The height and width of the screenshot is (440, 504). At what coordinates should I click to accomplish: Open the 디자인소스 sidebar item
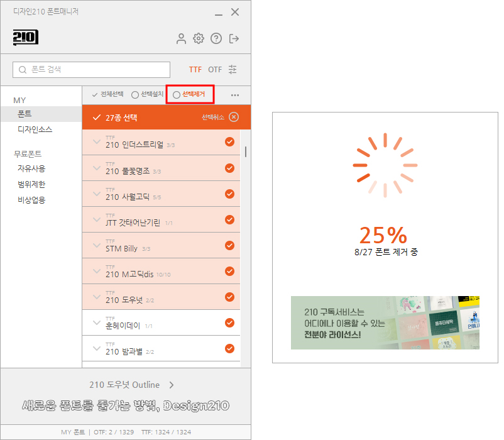click(35, 129)
